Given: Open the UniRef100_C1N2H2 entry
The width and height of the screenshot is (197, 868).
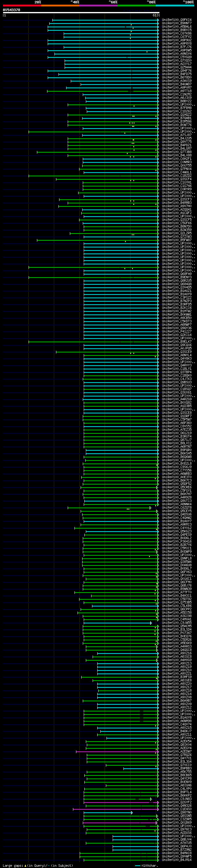Looking at the screenshot, I should (x=176, y=94).
